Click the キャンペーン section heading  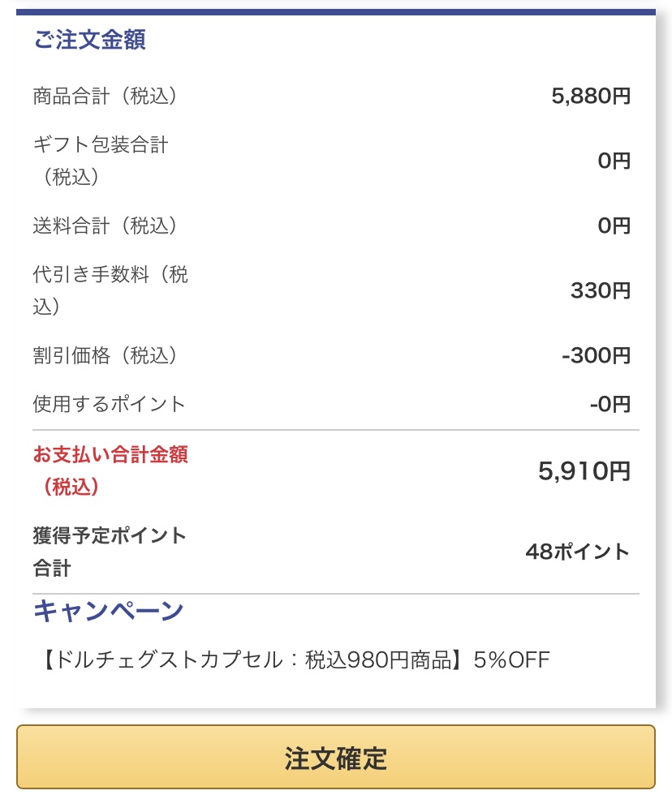pos(109,611)
